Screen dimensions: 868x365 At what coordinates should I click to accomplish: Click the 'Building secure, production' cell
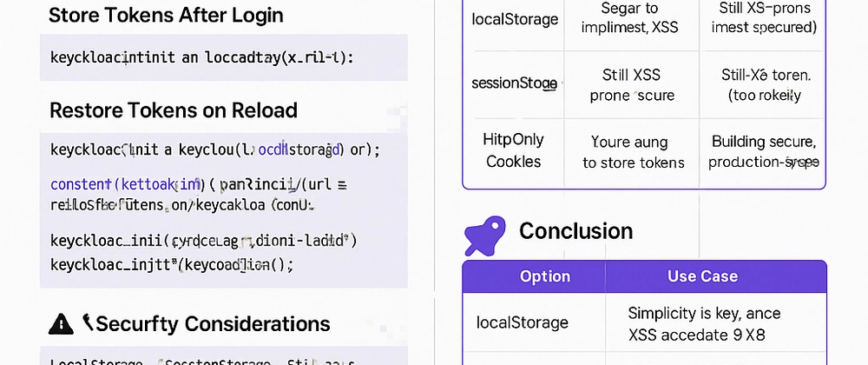click(x=764, y=151)
